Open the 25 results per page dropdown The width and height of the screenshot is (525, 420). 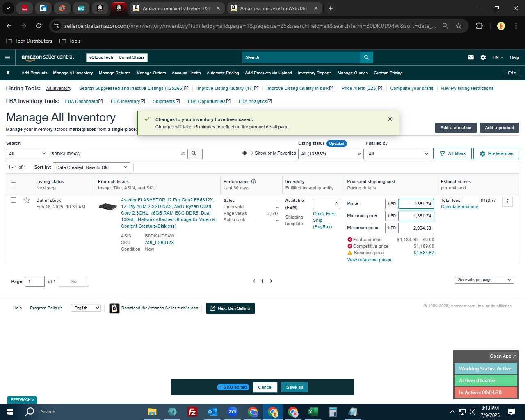[484, 280]
